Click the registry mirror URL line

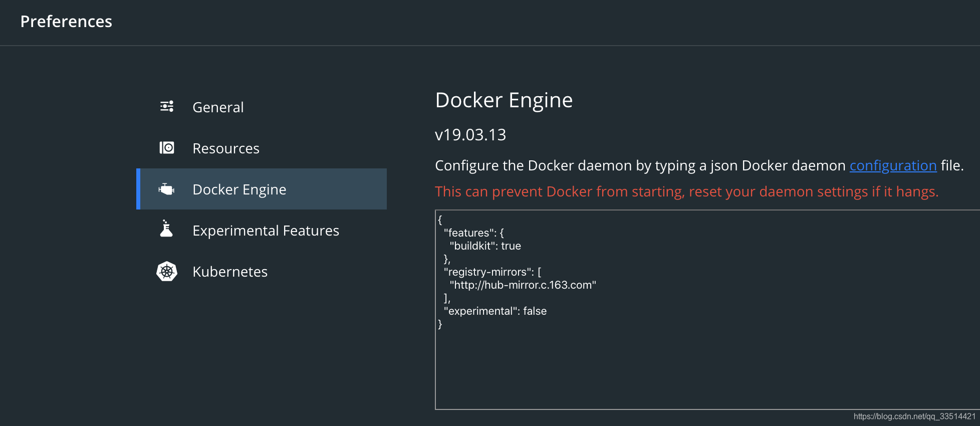[523, 285]
